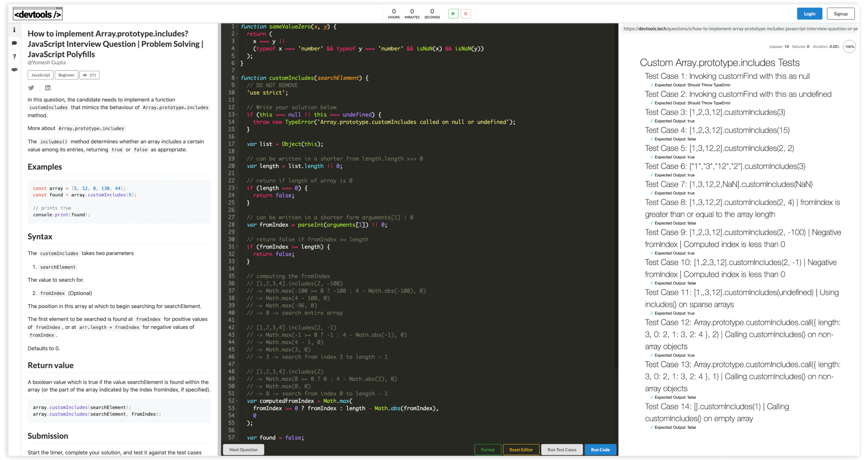The width and height of the screenshot is (868, 460).
Task: Select the info tab icon in sidebar
Action: click(14, 30)
